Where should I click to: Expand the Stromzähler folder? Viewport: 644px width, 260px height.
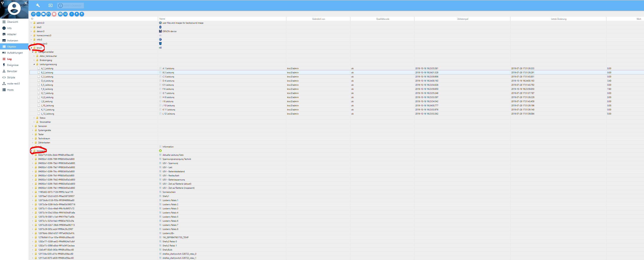click(34, 122)
